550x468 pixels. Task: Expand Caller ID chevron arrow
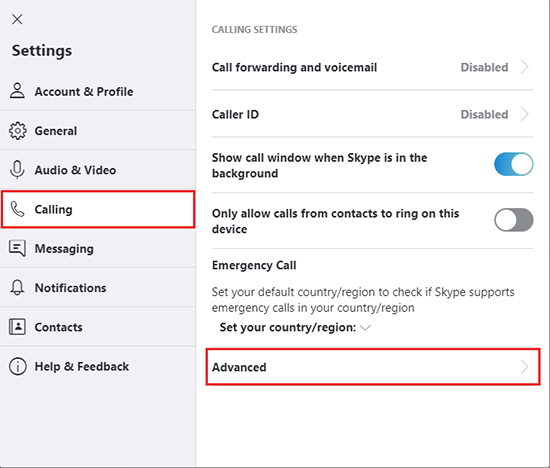point(524,114)
